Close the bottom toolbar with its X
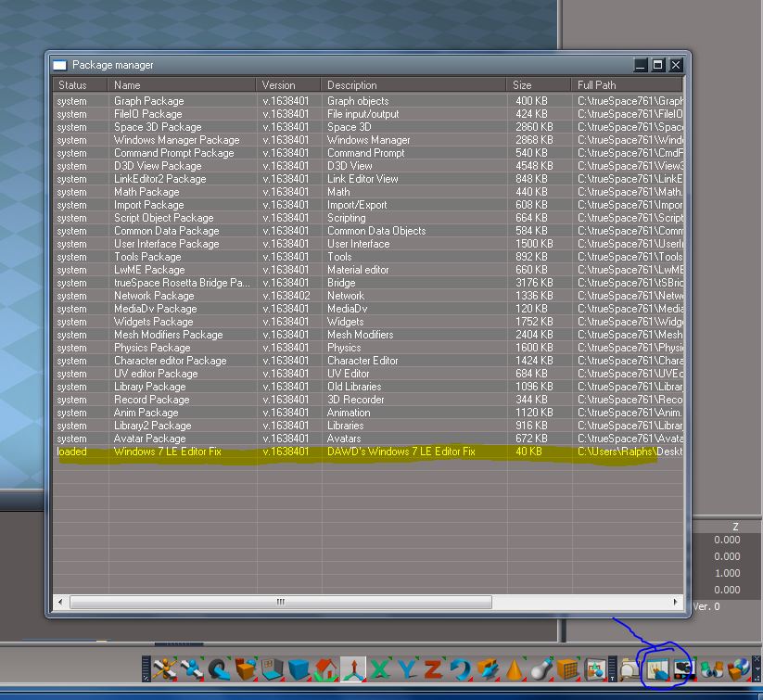This screenshot has height=700, width=763. point(757,659)
